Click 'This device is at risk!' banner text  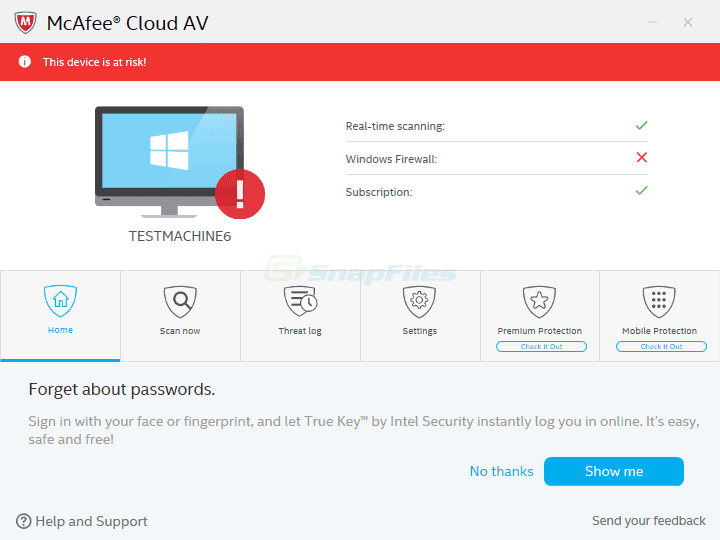(95, 62)
